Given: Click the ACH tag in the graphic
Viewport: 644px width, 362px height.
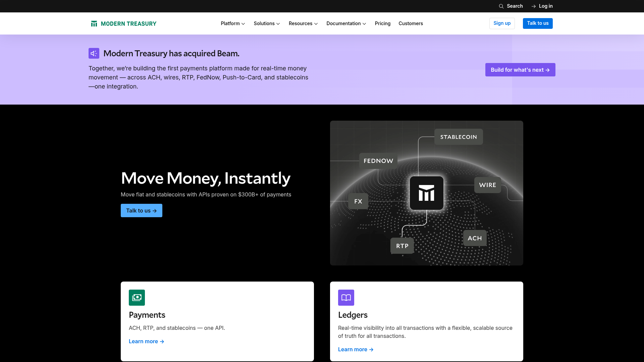Looking at the screenshot, I should click(x=475, y=238).
